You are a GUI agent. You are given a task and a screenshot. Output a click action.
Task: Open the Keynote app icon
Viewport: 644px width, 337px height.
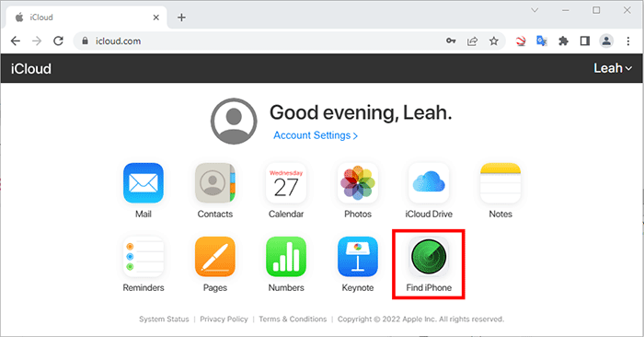[358, 257]
